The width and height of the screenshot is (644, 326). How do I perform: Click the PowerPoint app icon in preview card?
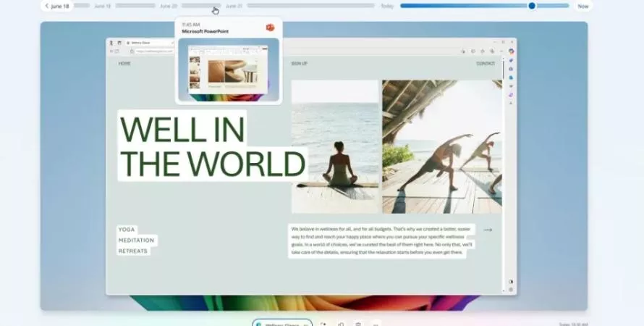270,28
